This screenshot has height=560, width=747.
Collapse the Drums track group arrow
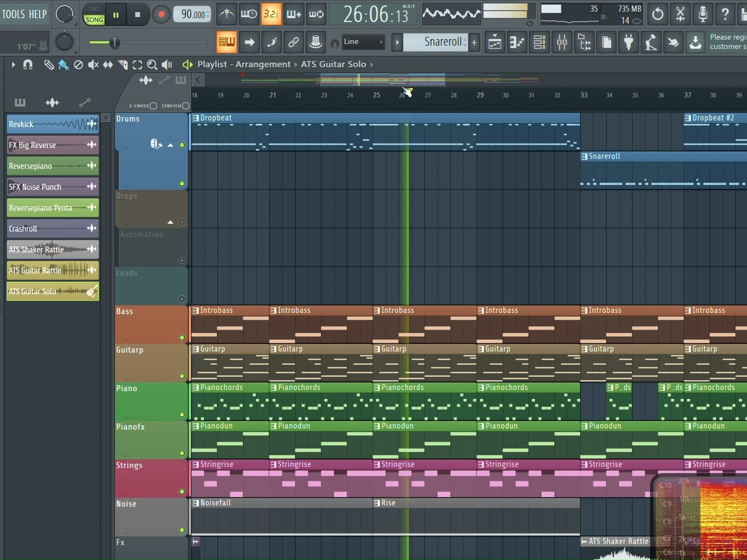click(x=170, y=145)
